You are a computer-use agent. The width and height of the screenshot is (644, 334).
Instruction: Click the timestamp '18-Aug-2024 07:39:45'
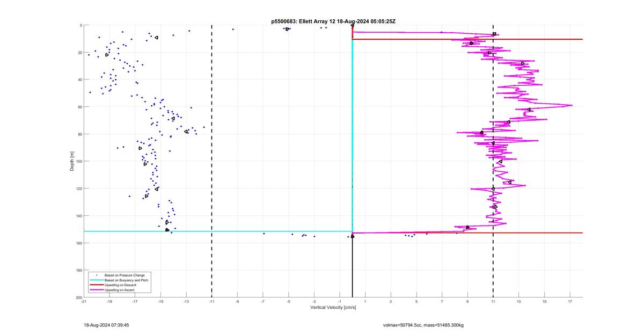pyautogui.click(x=106, y=325)
